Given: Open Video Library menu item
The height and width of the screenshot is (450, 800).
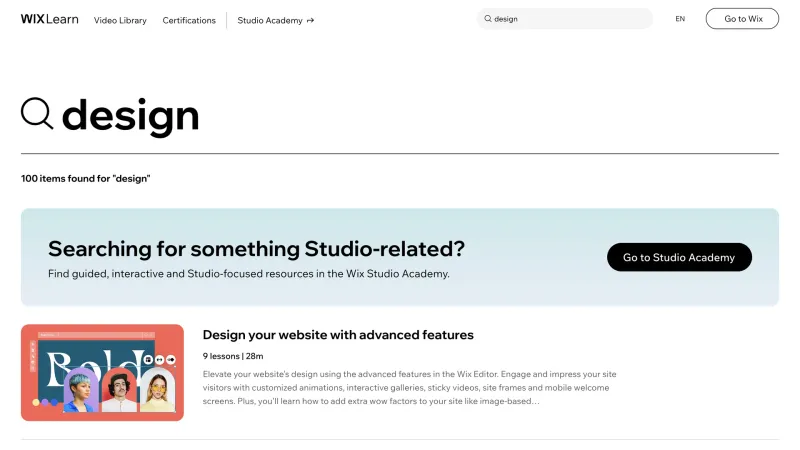Looking at the screenshot, I should click(120, 20).
